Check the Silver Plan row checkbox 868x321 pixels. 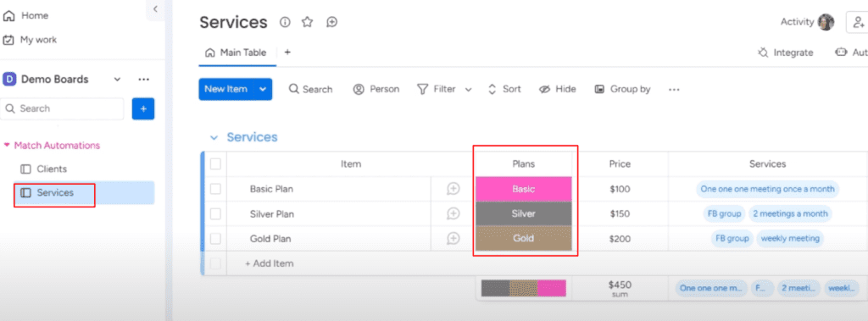point(215,213)
